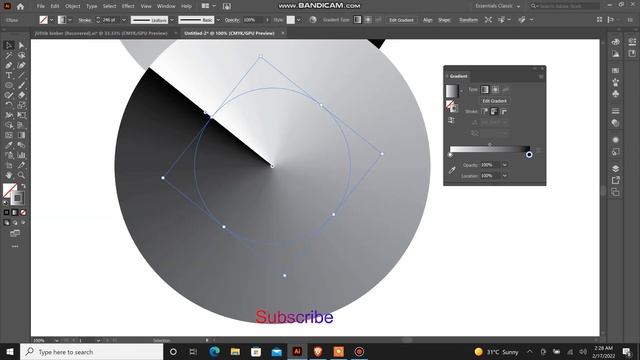Screen dimensions: 640x360
Task: Open Location dropdown in Gradient panel
Action: pos(505,176)
